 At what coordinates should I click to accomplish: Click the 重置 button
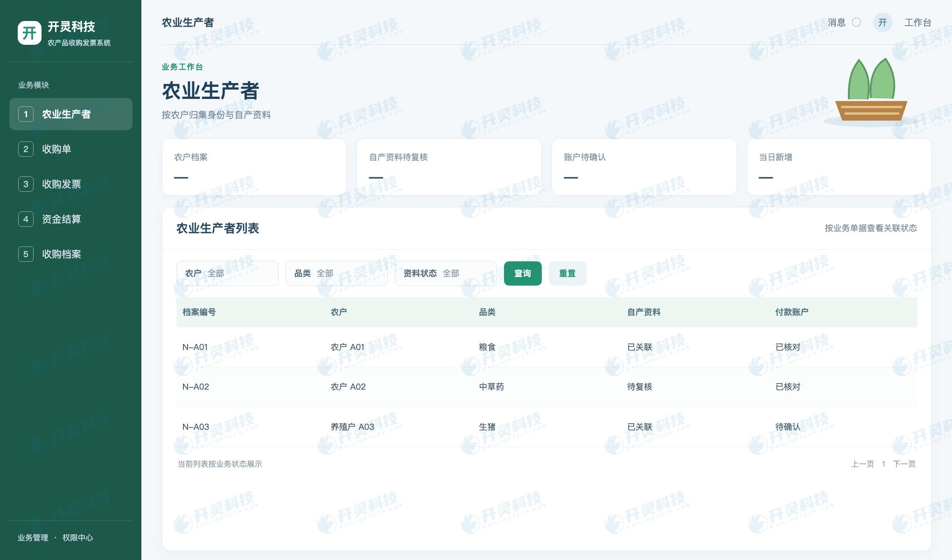click(x=567, y=273)
